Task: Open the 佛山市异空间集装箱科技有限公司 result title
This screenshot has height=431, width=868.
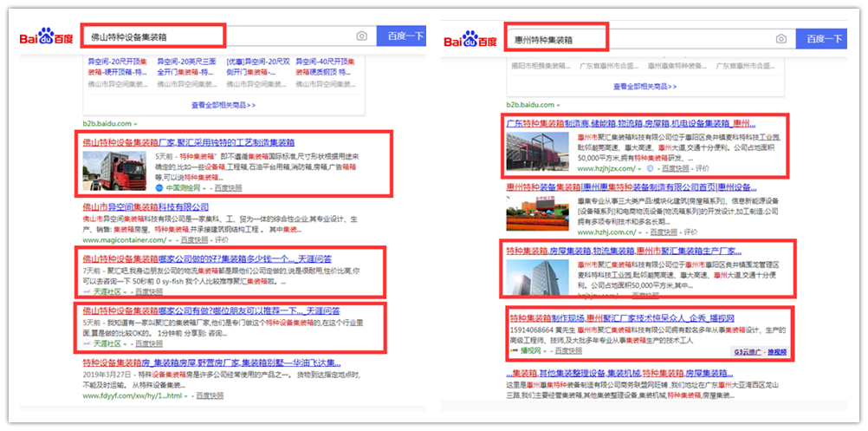Action: tap(146, 206)
